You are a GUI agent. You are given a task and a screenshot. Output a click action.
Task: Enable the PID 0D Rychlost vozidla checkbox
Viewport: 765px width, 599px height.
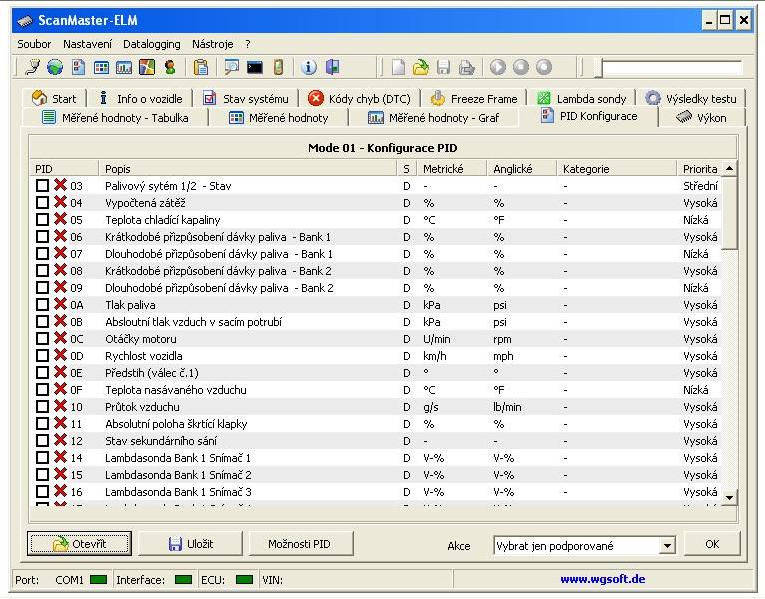click(42, 356)
